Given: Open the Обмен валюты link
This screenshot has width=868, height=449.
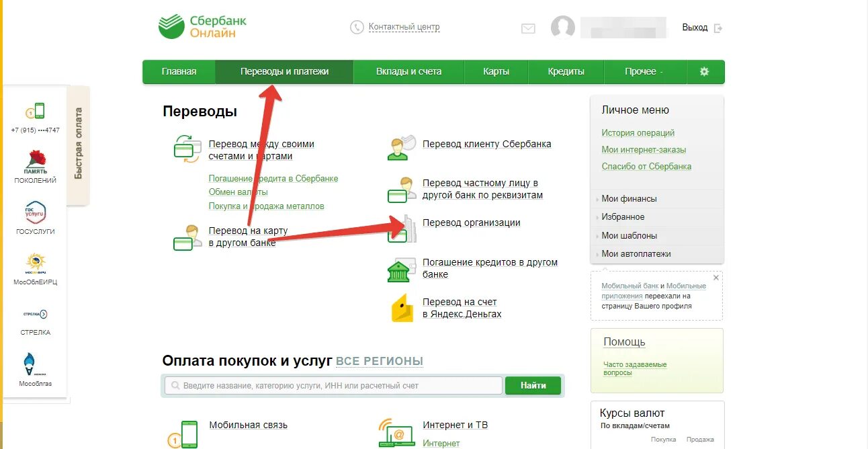Looking at the screenshot, I should coord(238,192).
